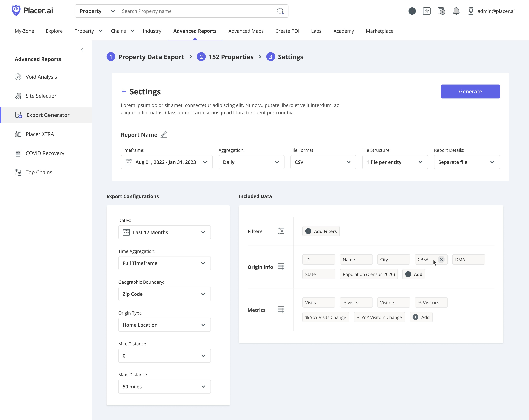Click the Search Property name field

pyautogui.click(x=196, y=11)
